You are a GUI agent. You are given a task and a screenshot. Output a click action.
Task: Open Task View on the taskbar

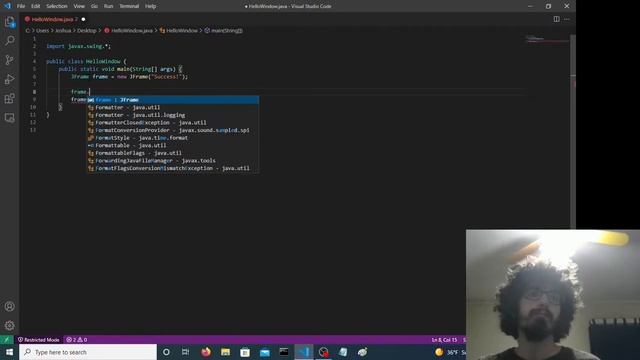coord(185,352)
